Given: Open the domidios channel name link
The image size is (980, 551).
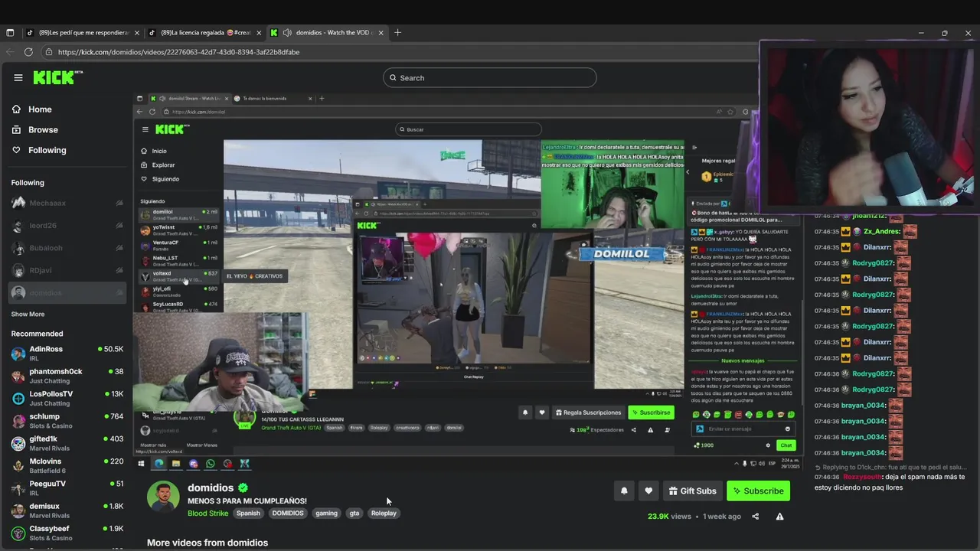Looking at the screenshot, I should point(211,487).
